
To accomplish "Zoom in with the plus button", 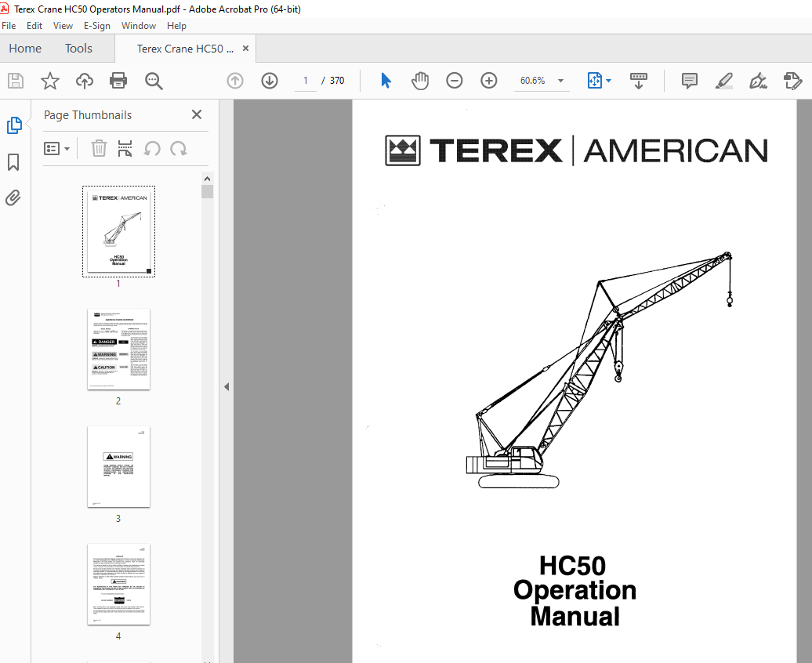I will coord(489,81).
